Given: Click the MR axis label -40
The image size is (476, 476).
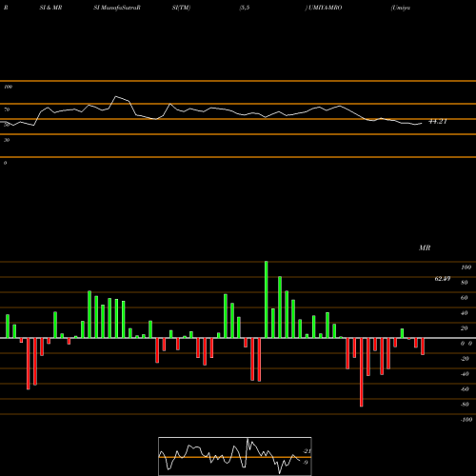Looking at the screenshot, I should 465,374.
